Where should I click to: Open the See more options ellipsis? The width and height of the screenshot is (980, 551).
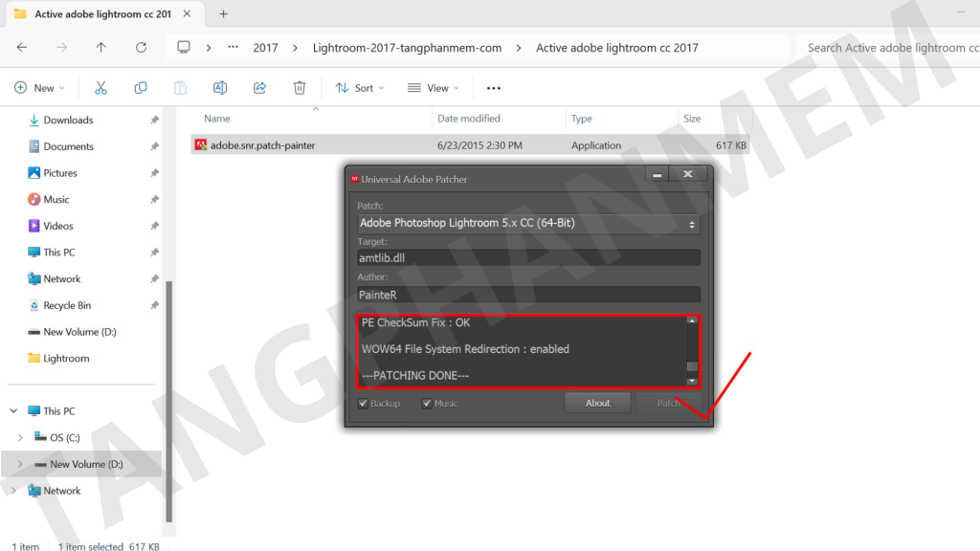pos(494,88)
